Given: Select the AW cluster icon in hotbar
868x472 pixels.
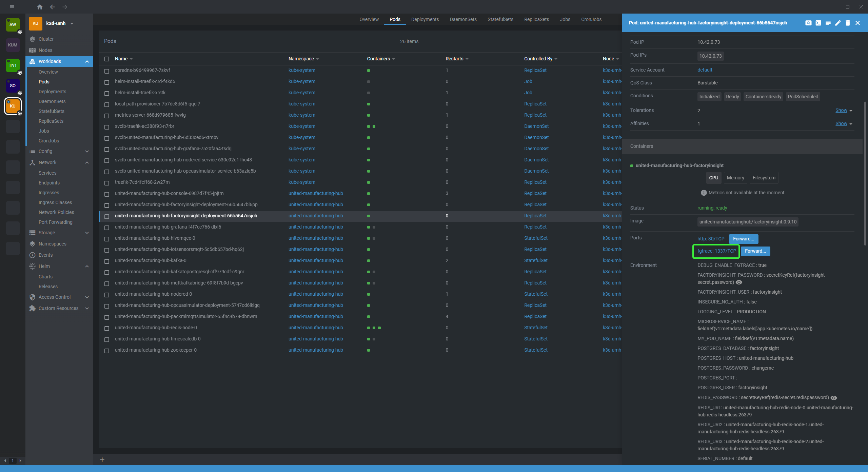Looking at the screenshot, I should tap(13, 24).
